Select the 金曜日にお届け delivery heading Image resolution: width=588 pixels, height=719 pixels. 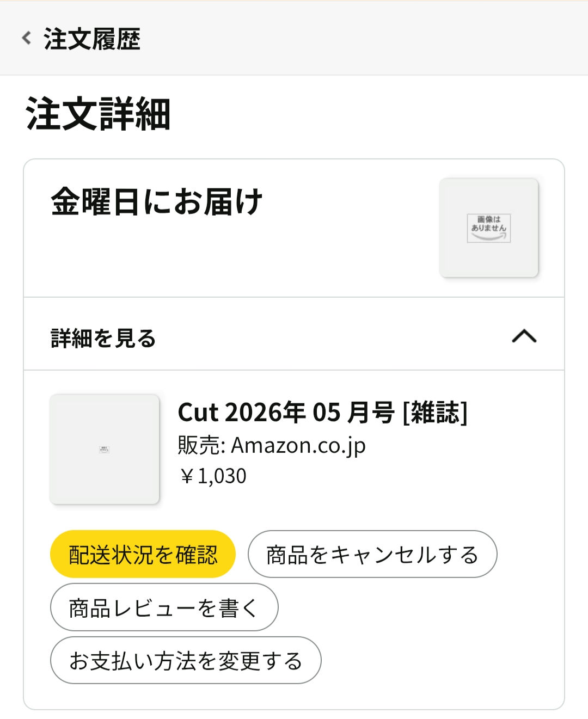(157, 202)
